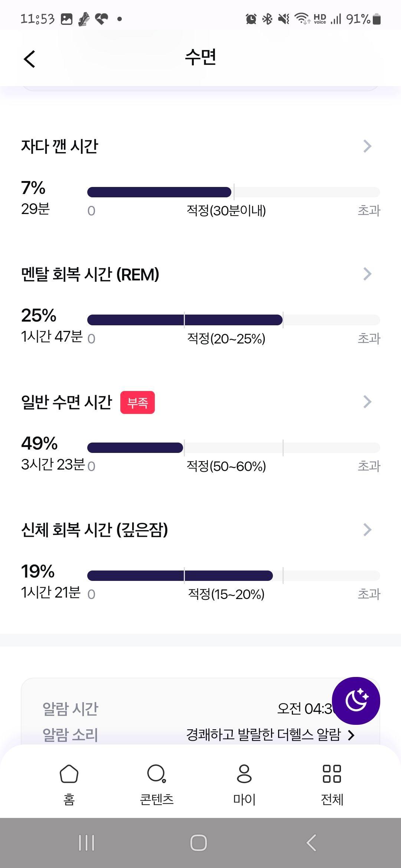Expand 멘탈 회복 시간 (REM) chevron
This screenshot has height=868, width=401.
click(367, 274)
